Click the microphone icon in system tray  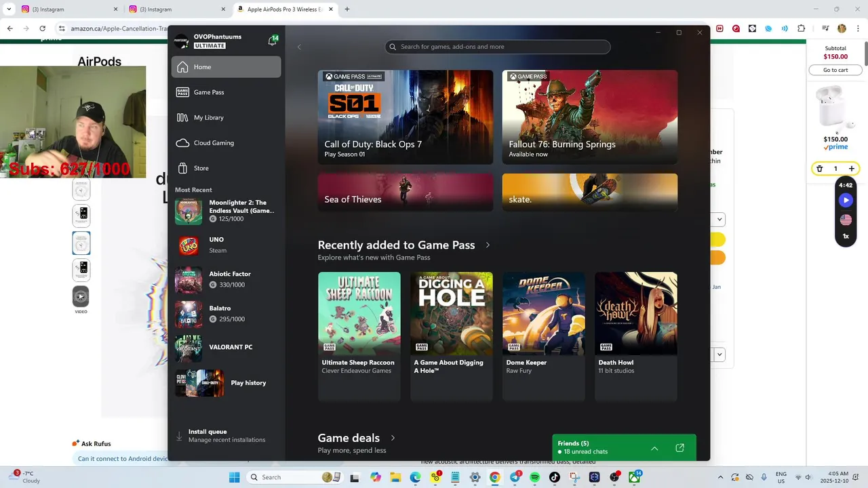tap(764, 477)
